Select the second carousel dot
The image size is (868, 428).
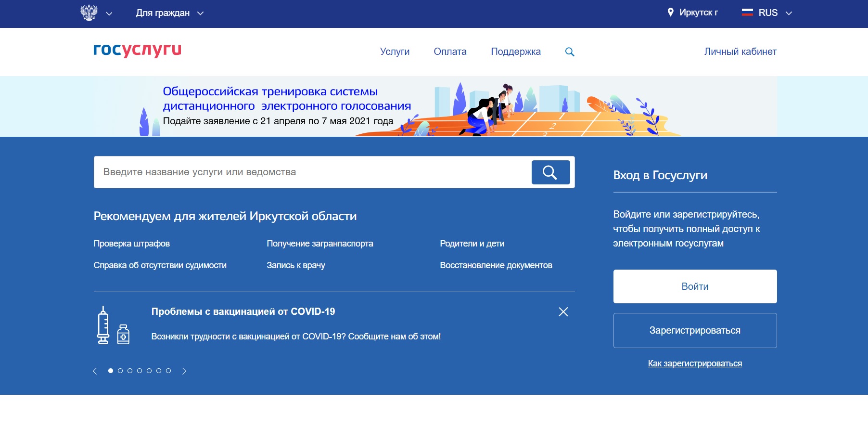[x=120, y=371]
